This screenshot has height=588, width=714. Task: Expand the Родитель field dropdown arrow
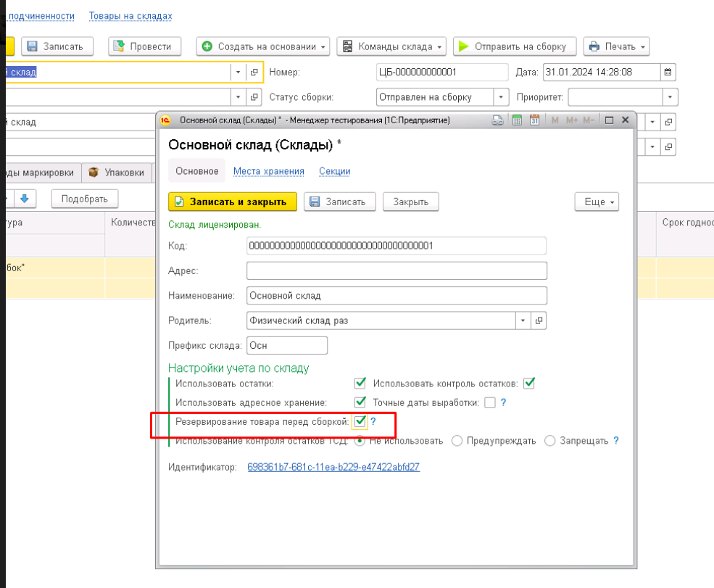(523, 320)
